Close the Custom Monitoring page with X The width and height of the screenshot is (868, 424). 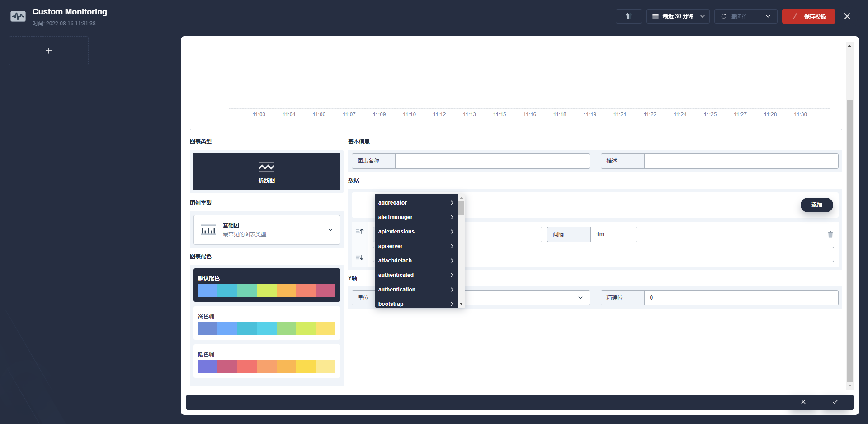847,16
